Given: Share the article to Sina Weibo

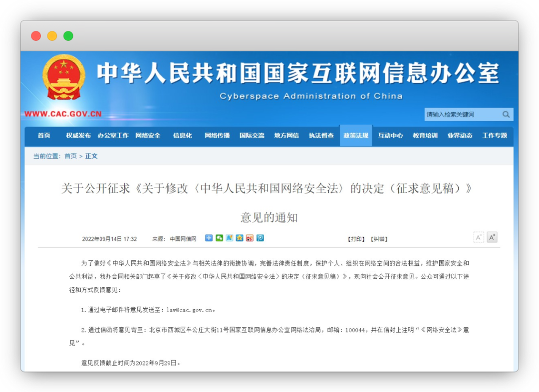Looking at the screenshot, I should point(250,238).
